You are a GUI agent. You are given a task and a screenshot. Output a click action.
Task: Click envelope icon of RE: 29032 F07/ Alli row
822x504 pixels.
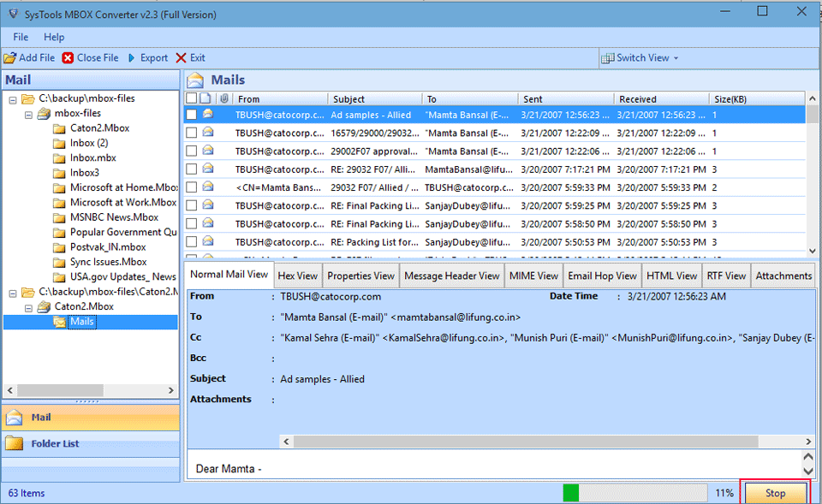208,169
